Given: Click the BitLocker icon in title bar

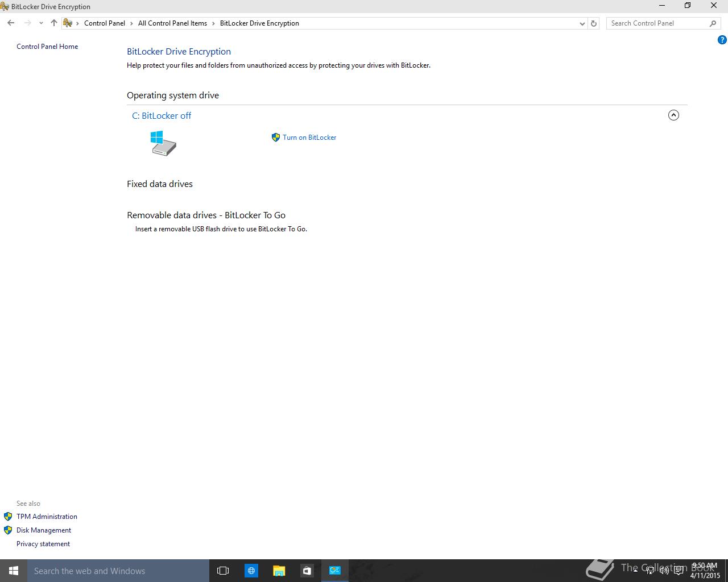Looking at the screenshot, I should 5,6.
